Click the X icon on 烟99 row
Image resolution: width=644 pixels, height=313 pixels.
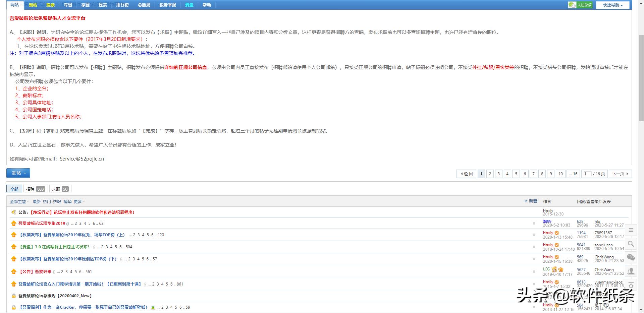[534, 224]
